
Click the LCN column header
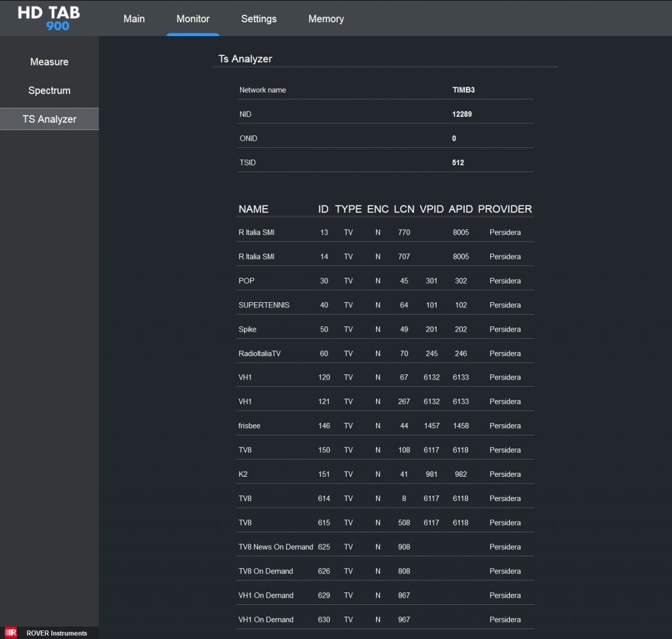click(x=404, y=209)
